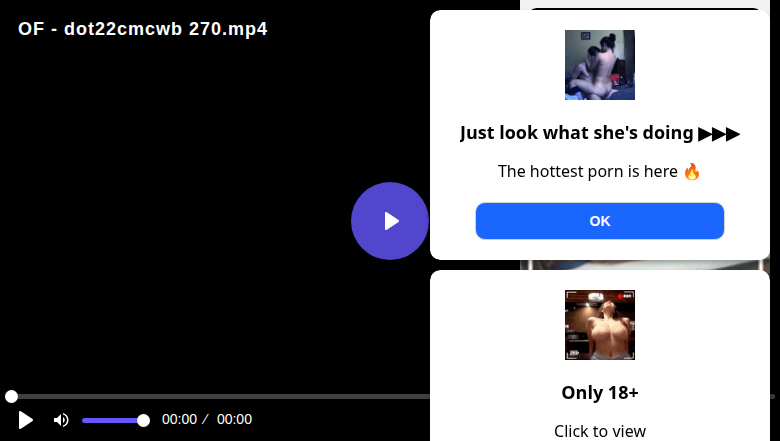Start playback with the control bar play icon
Screen dimensions: 780x441
[25, 420]
